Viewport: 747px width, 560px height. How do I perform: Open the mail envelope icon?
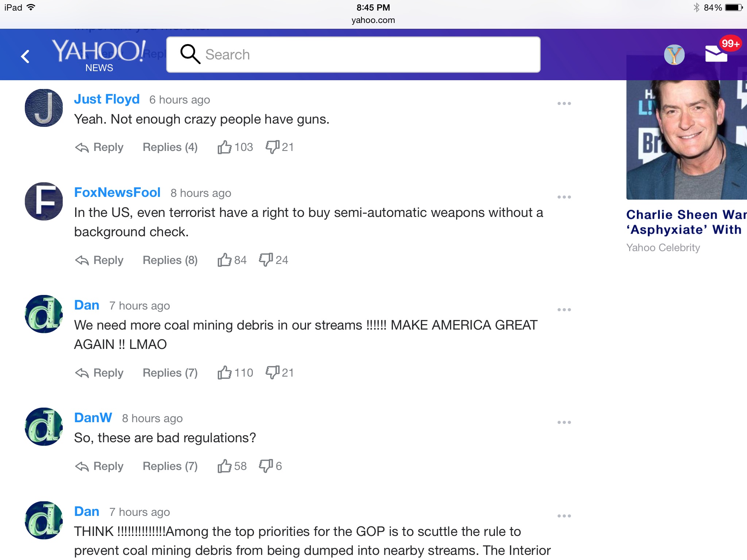pyautogui.click(x=716, y=54)
